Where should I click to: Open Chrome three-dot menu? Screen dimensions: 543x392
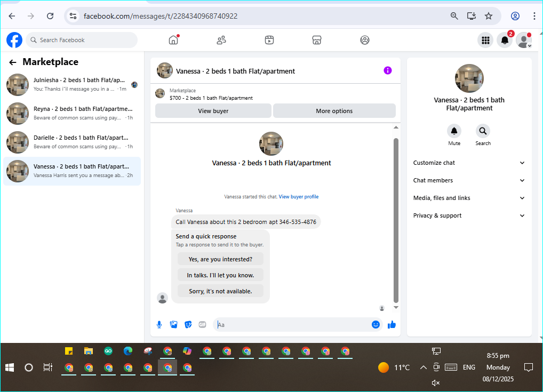534,16
